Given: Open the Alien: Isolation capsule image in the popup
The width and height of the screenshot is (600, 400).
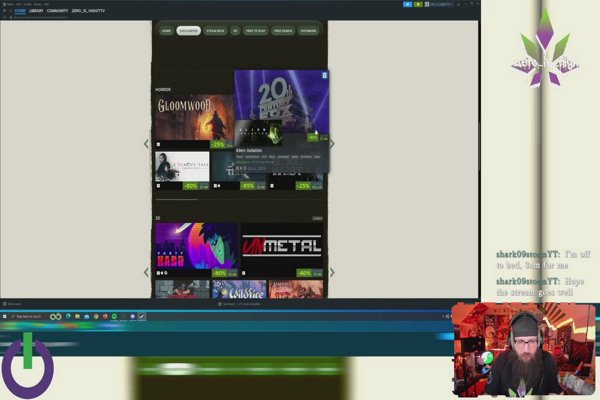Looking at the screenshot, I should point(259,133).
